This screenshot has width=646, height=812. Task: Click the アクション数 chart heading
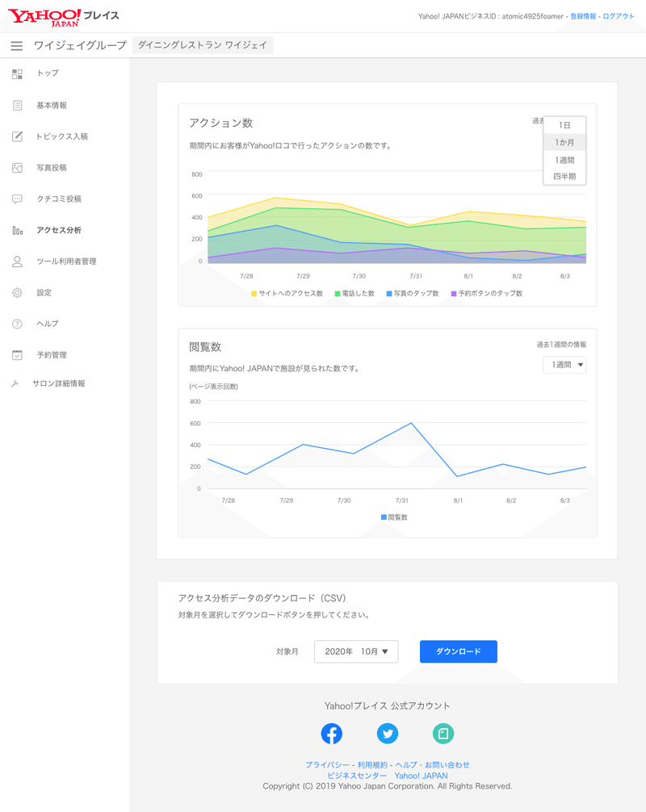click(220, 123)
